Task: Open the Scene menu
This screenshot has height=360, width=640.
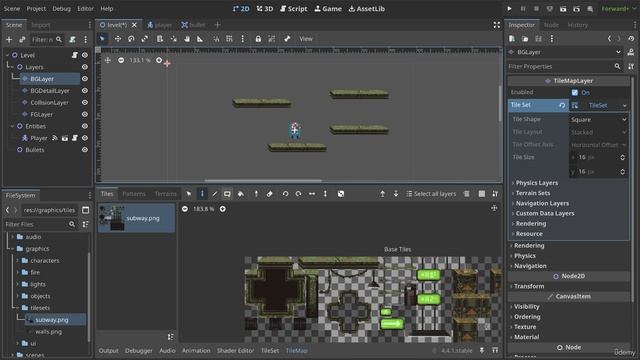Action: [11, 9]
